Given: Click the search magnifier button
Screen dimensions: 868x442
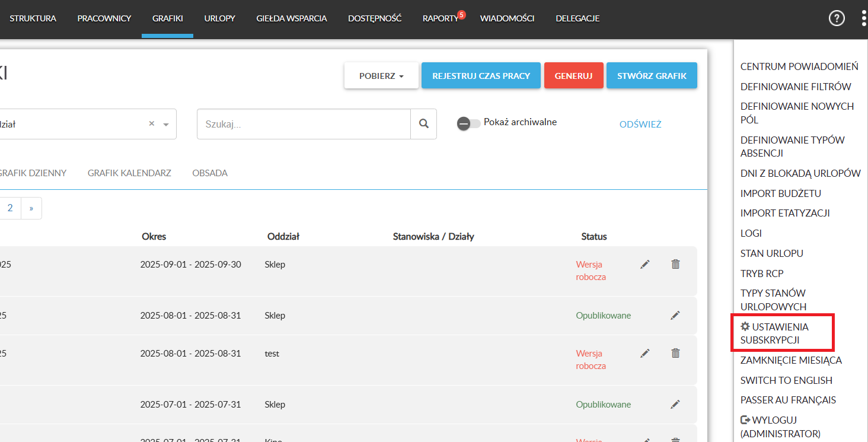Looking at the screenshot, I should pos(423,124).
